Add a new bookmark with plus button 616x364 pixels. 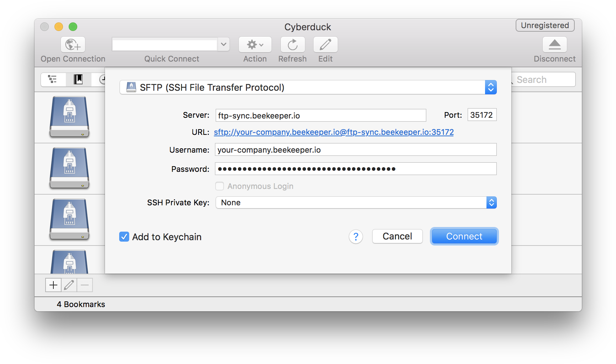(53, 285)
